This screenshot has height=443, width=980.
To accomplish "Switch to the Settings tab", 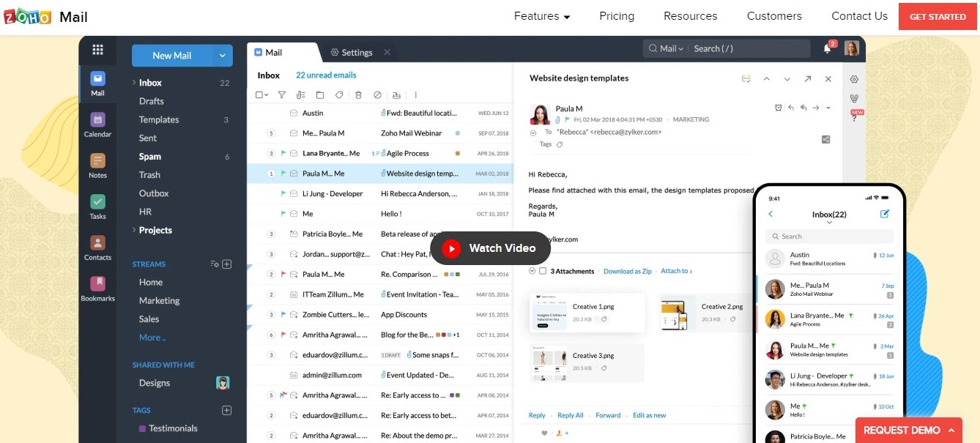I will coord(352,53).
